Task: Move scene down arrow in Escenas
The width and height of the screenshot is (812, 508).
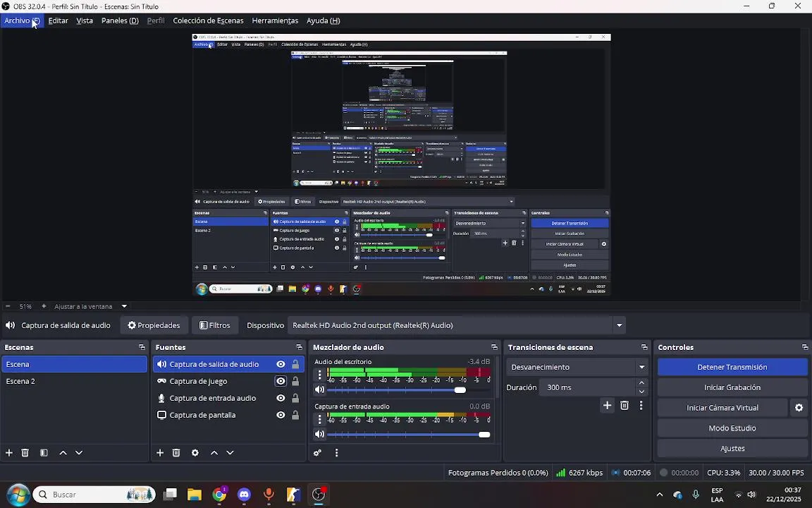Action: click(79, 453)
